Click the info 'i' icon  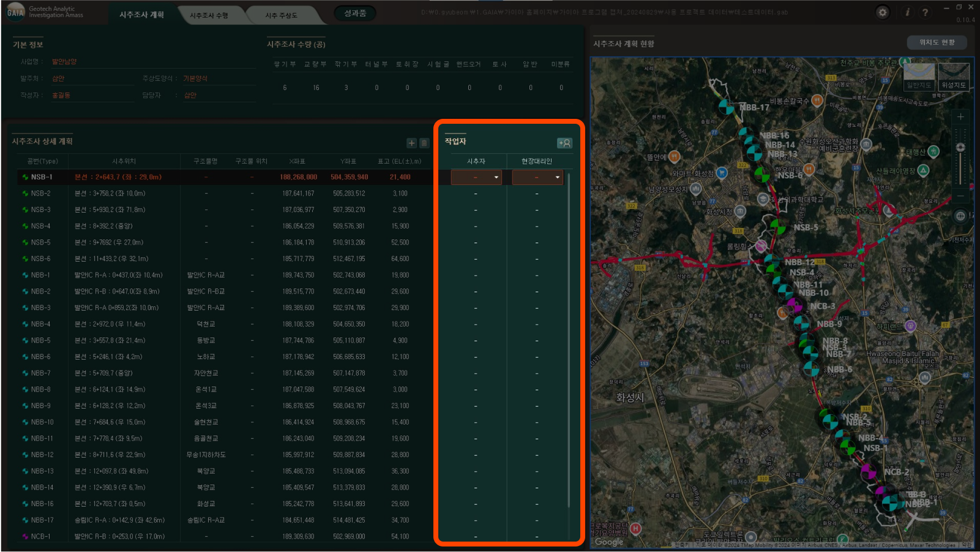(x=907, y=12)
